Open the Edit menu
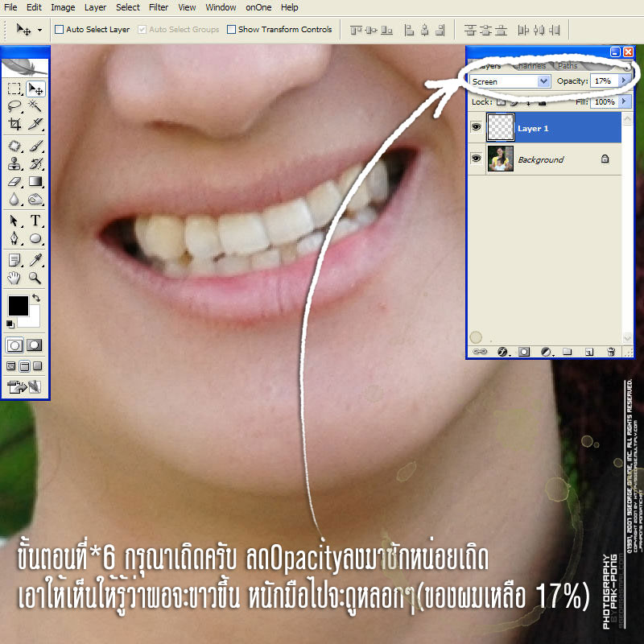Image resolution: width=644 pixels, height=644 pixels. click(34, 7)
